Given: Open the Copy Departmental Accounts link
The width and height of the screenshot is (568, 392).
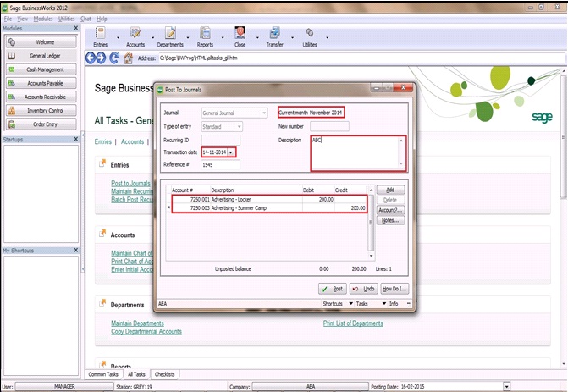Looking at the screenshot, I should (146, 332).
